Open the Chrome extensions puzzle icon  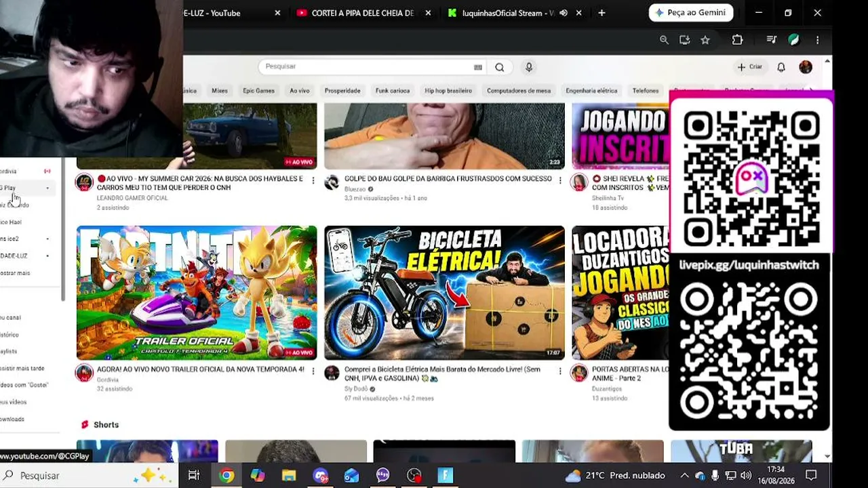point(737,40)
